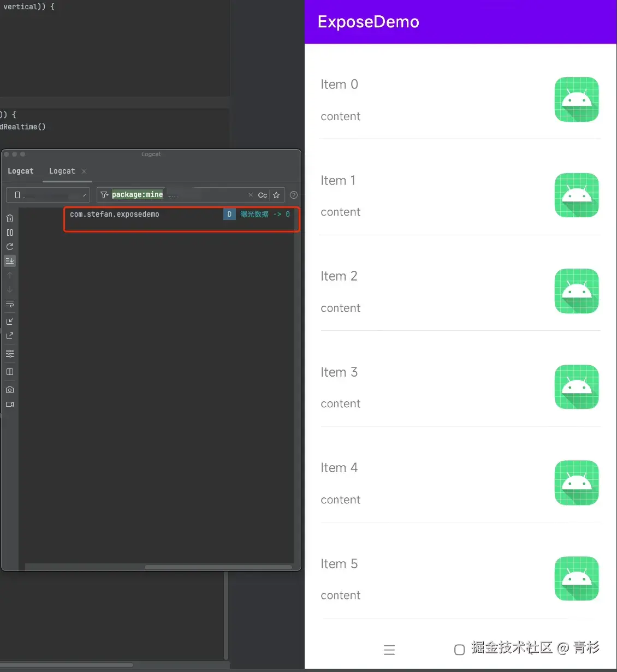Tap the square home navigation icon
Image resolution: width=617 pixels, height=672 pixels.
[x=460, y=650]
